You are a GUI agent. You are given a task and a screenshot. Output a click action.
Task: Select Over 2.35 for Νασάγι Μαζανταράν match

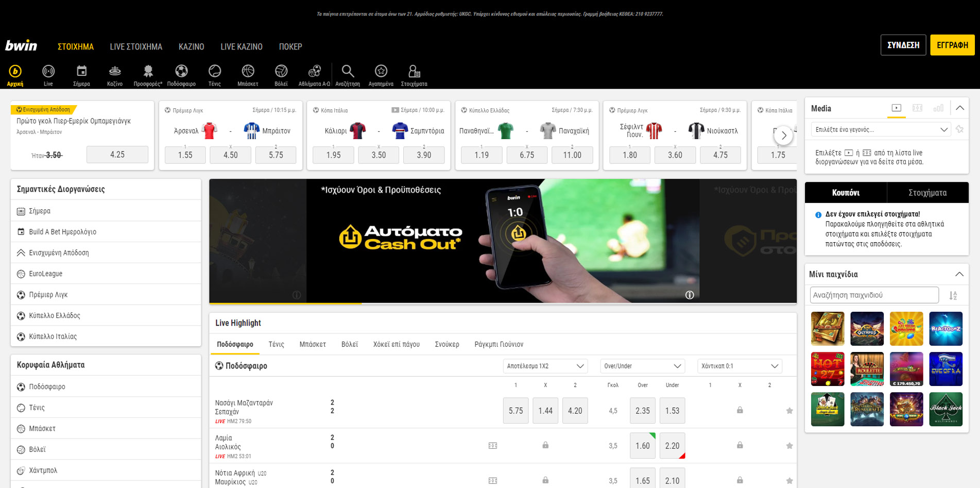pyautogui.click(x=643, y=411)
